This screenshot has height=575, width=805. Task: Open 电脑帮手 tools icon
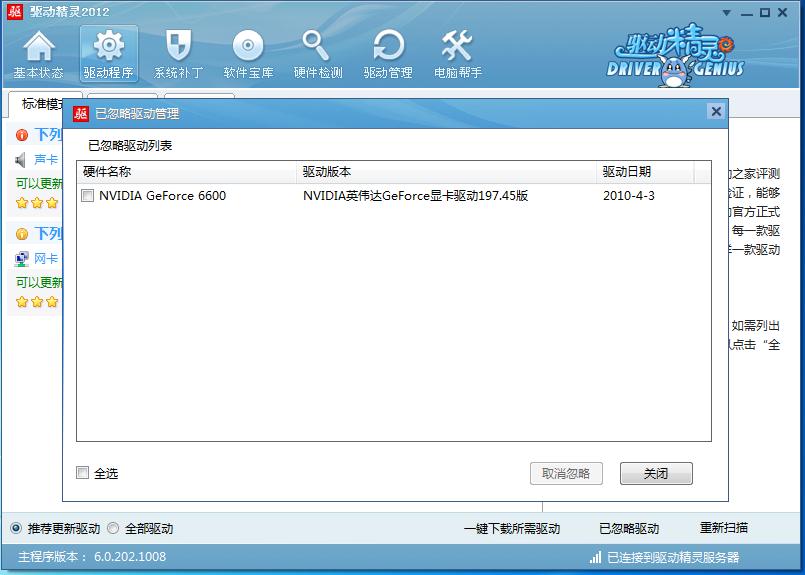pyautogui.click(x=458, y=54)
